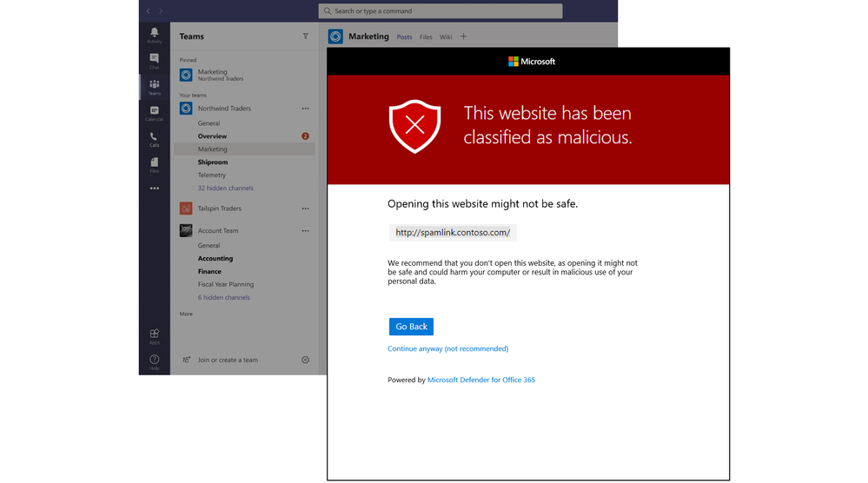Click the Microsoft logo in warning page
The image size is (868, 483).
point(532,62)
